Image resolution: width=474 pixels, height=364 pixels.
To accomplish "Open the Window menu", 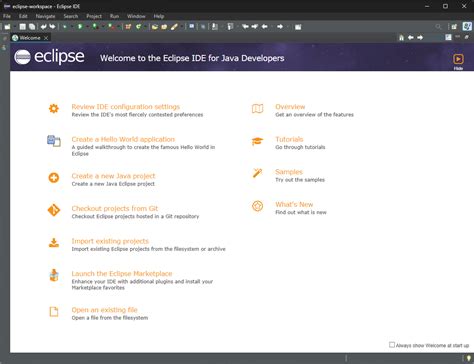I will [x=136, y=16].
